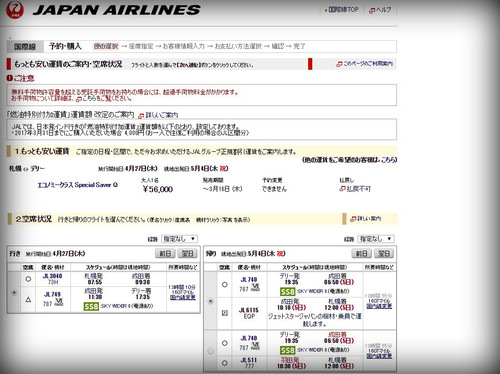Click the JAL crane logo
The width and height of the screenshot is (500, 374).
[15, 10]
